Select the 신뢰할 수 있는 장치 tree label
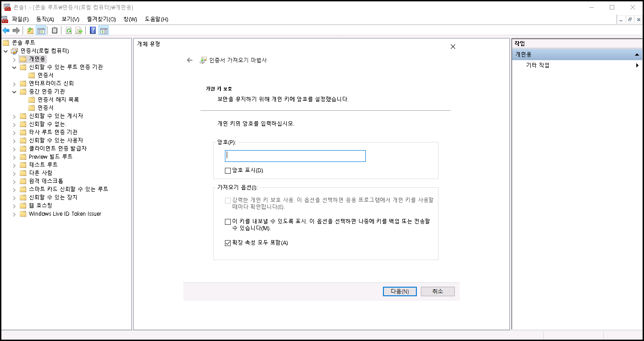The image size is (644, 341). [53, 197]
